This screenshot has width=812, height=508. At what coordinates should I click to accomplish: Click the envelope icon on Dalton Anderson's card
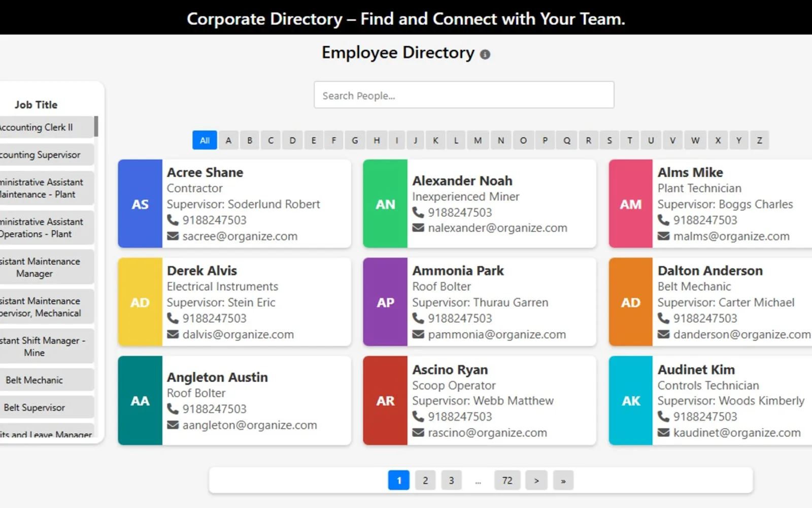click(663, 334)
